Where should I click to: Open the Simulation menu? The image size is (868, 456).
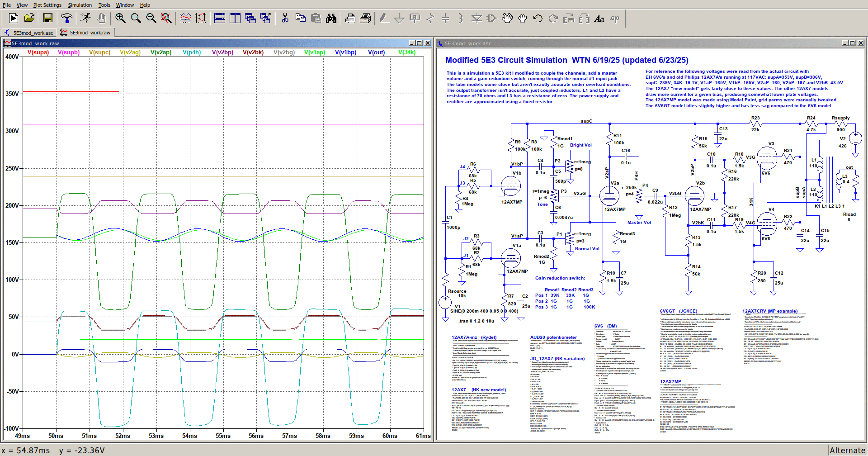click(80, 5)
